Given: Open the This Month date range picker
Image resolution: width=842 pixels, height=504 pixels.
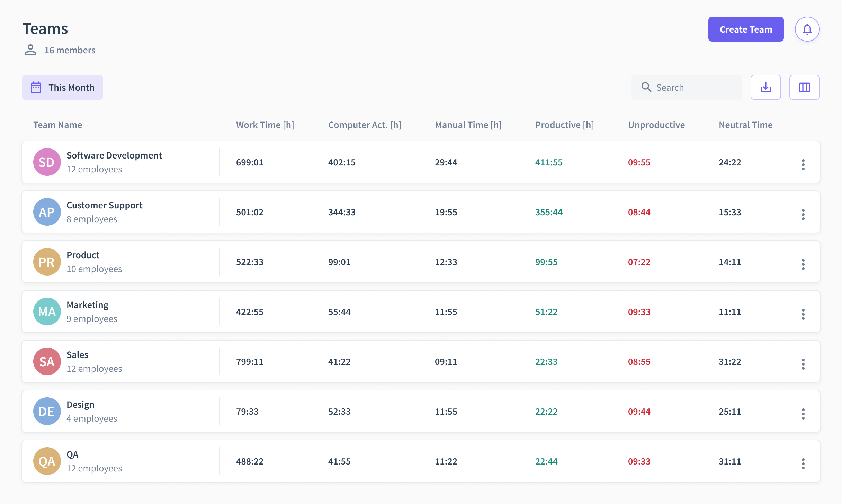Looking at the screenshot, I should (63, 87).
